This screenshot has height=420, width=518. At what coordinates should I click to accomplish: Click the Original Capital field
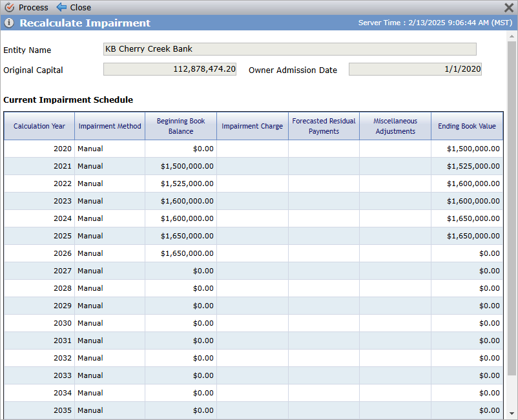(x=170, y=69)
